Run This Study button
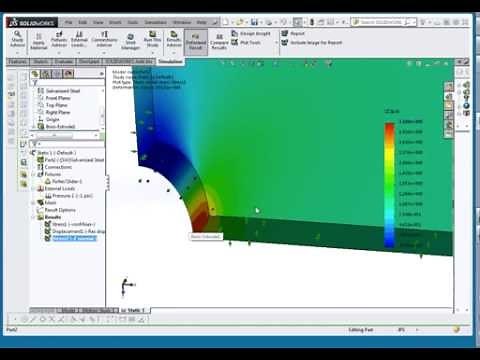 pyautogui.click(x=152, y=39)
